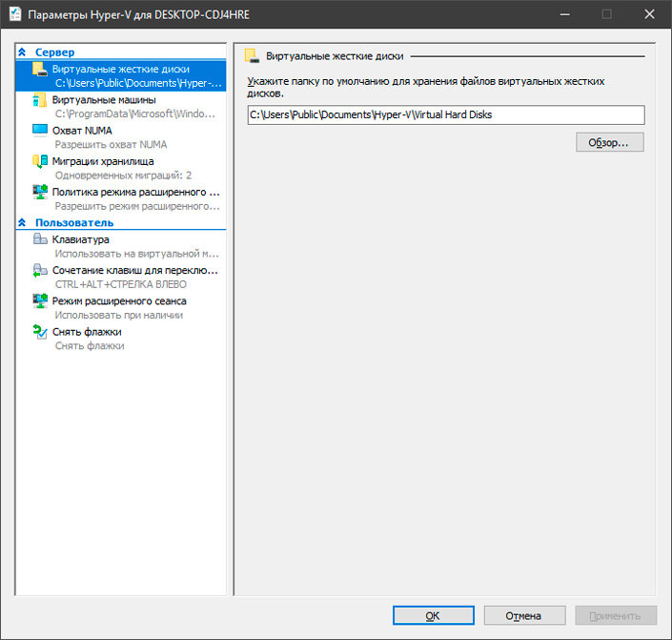Open Сочетание клавиш для переключения item
The width and height of the screenshot is (672, 640).
(121, 278)
